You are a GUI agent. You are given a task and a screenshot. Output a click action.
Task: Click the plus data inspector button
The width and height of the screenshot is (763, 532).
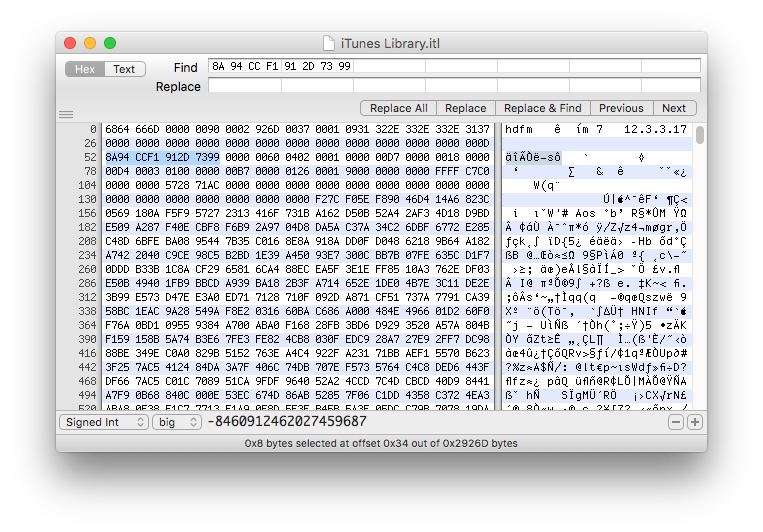tap(695, 422)
